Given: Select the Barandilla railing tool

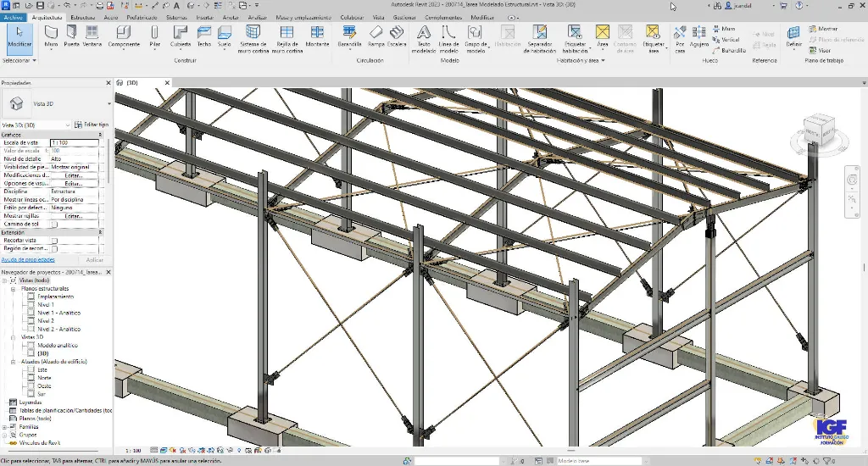Looking at the screenshot, I should click(x=349, y=36).
